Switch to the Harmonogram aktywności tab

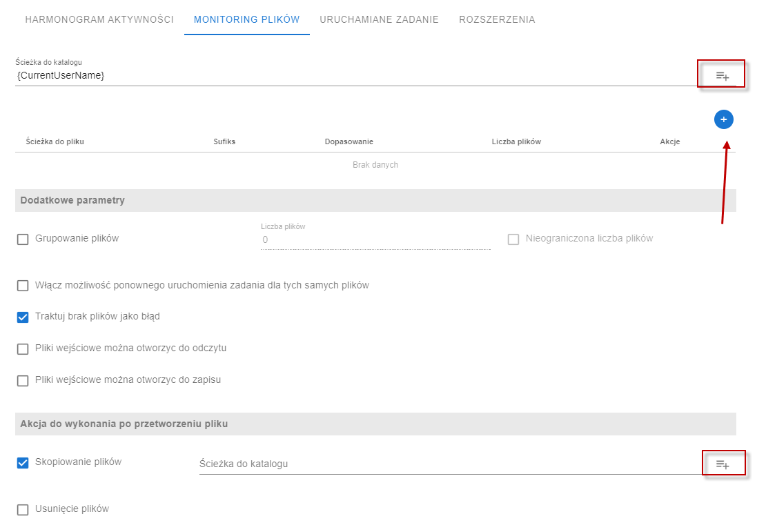click(99, 19)
